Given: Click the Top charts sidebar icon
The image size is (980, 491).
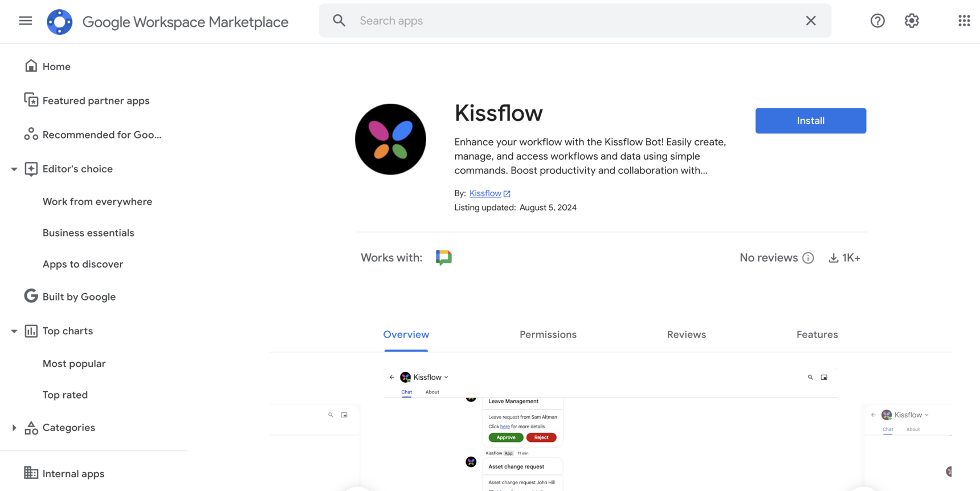Looking at the screenshot, I should tap(31, 331).
